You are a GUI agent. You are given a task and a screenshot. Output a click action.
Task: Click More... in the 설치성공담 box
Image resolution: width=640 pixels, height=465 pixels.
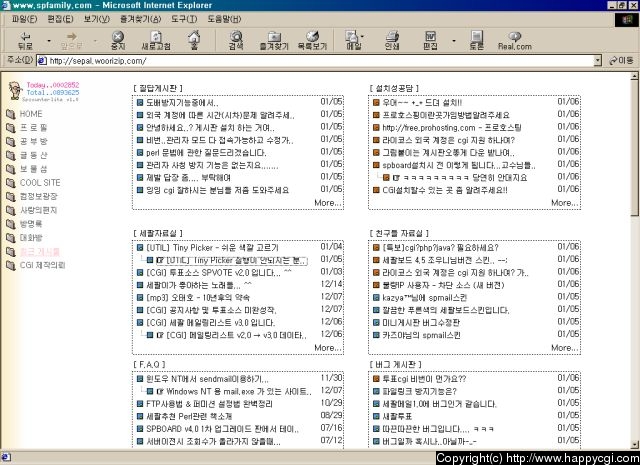click(564, 203)
